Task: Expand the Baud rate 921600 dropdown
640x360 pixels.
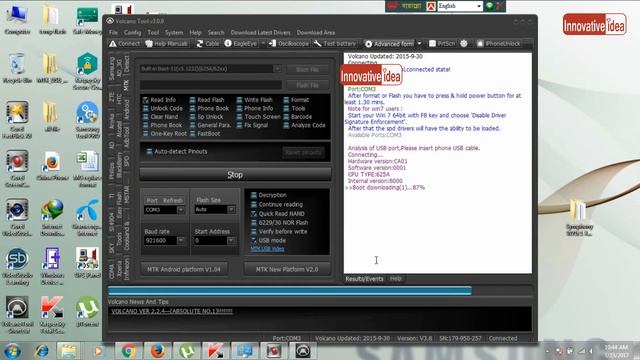Action: [x=180, y=241]
